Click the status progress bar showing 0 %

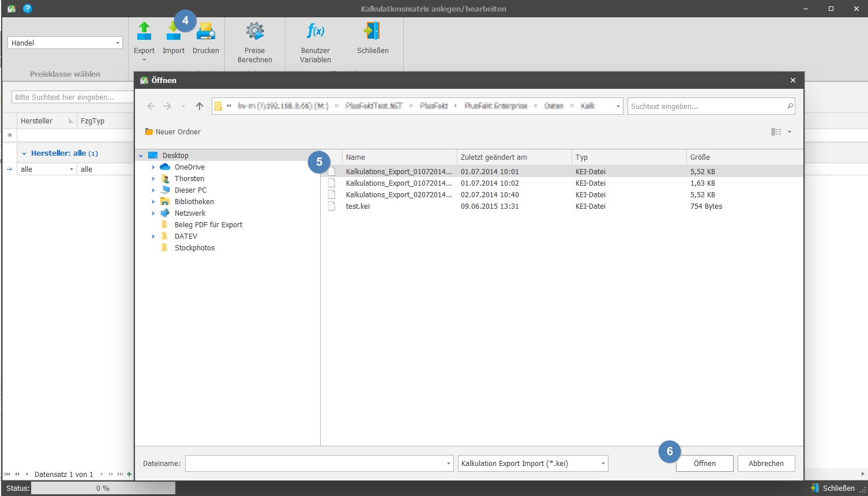103,488
